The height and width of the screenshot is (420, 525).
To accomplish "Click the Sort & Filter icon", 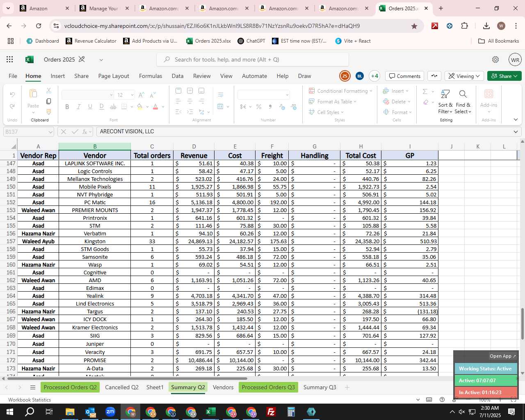I will coord(445,95).
